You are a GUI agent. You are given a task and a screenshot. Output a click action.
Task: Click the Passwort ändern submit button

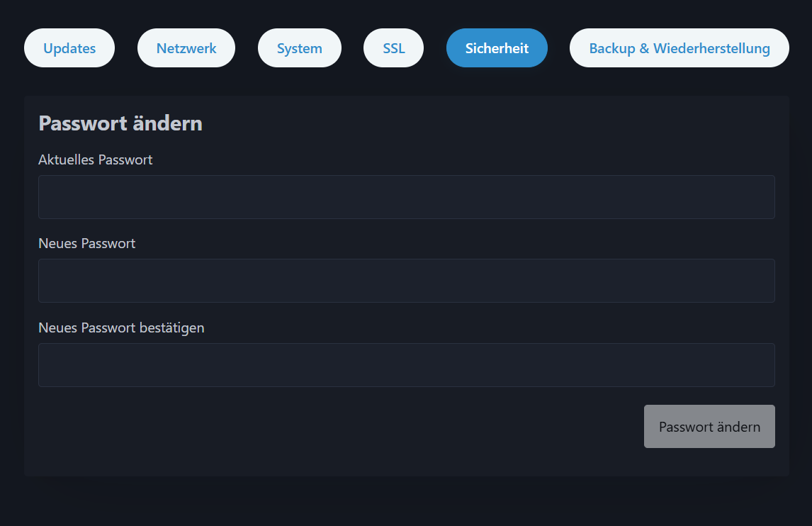tap(709, 426)
